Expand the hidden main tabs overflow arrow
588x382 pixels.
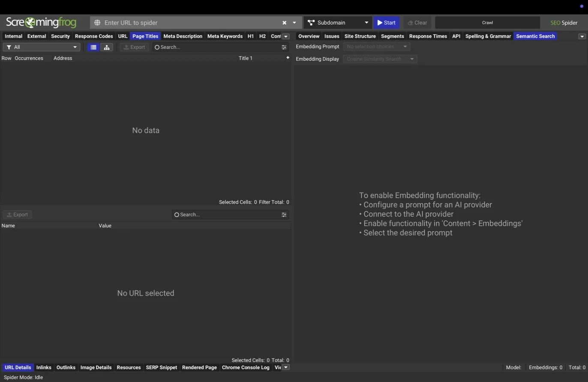click(x=286, y=36)
